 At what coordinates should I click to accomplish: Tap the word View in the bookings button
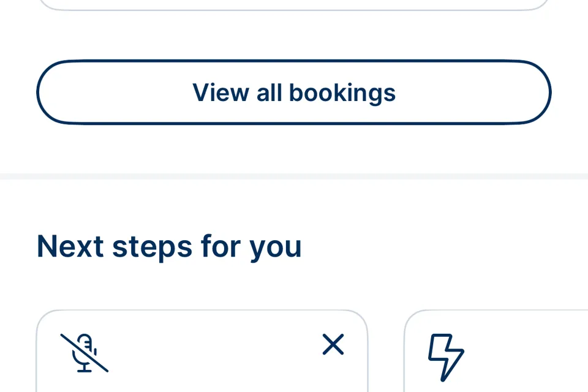pos(221,92)
